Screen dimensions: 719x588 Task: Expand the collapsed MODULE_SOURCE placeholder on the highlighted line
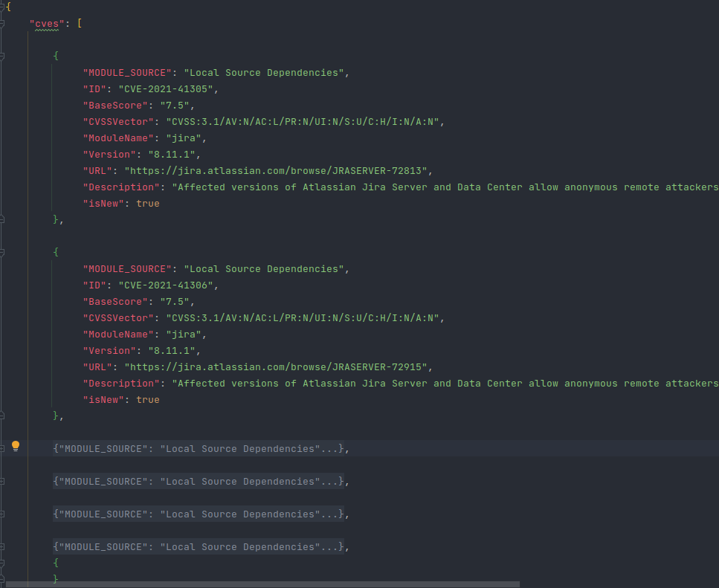pyautogui.click(x=198, y=449)
